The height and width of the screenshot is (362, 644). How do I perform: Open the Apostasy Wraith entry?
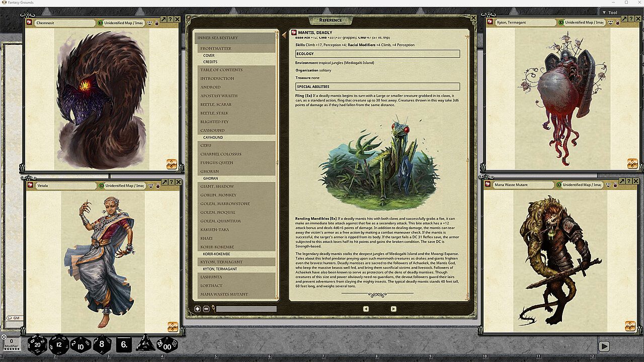point(236,96)
